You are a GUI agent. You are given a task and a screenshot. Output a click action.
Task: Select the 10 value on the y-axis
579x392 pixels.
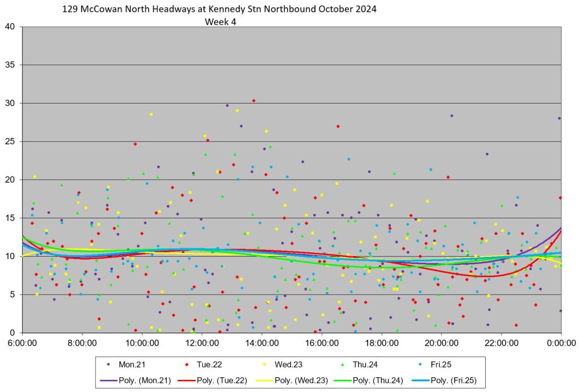[11, 256]
